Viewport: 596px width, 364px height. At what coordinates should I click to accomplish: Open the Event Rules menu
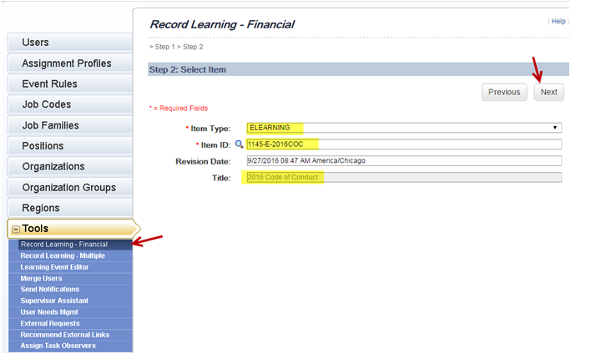click(x=70, y=83)
